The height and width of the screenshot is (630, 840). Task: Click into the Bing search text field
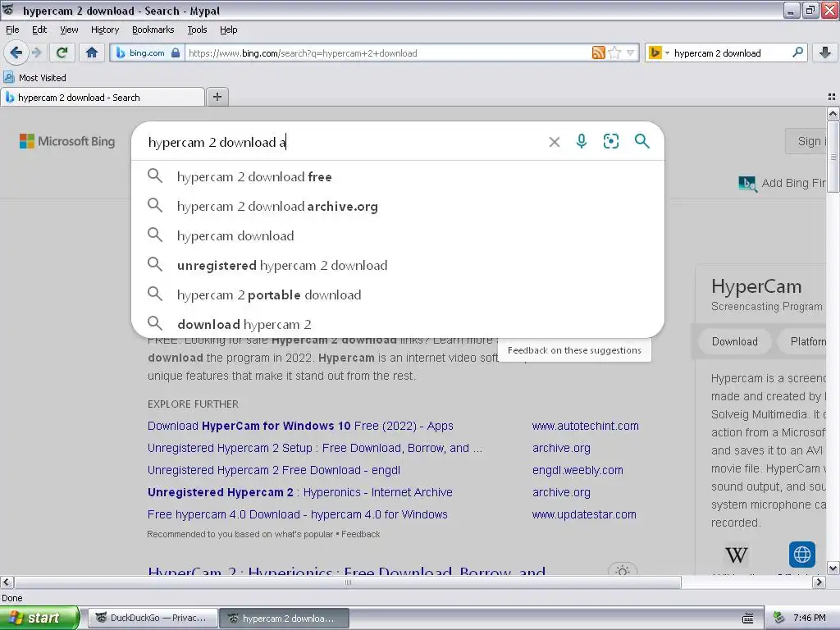[343, 142]
